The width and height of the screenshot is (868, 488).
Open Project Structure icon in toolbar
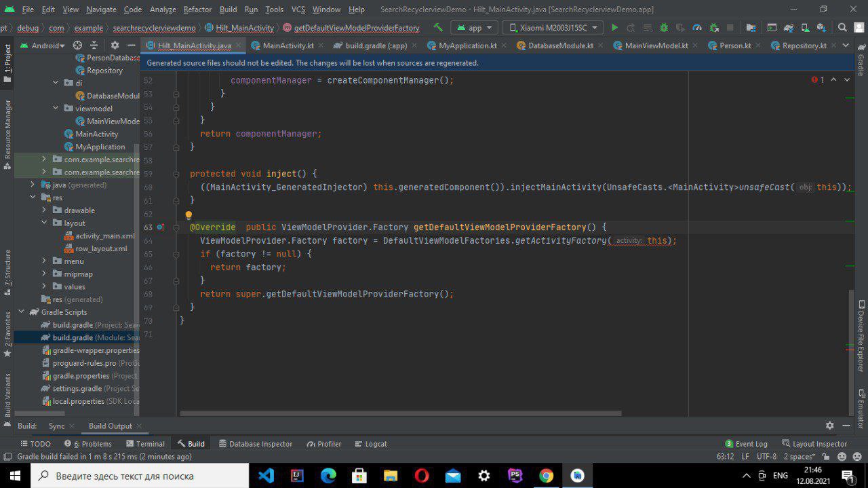click(x=751, y=28)
